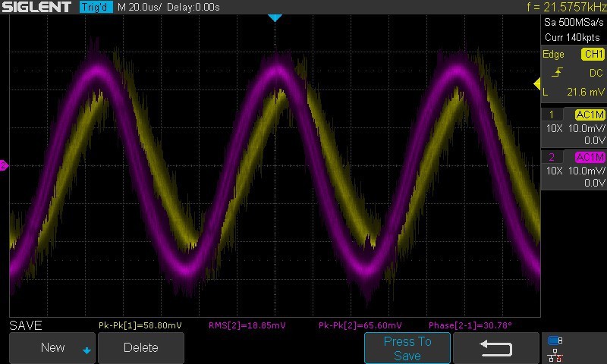This screenshot has width=607, height=364.
Task: Click channel 2 AC1M coupling badge
Action: click(590, 157)
